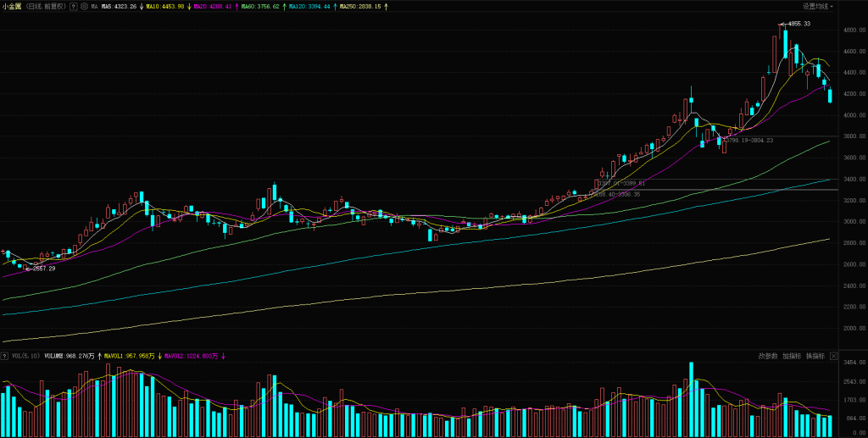Click 换指标 to switch indicator
The image size is (868, 438).
(815, 357)
